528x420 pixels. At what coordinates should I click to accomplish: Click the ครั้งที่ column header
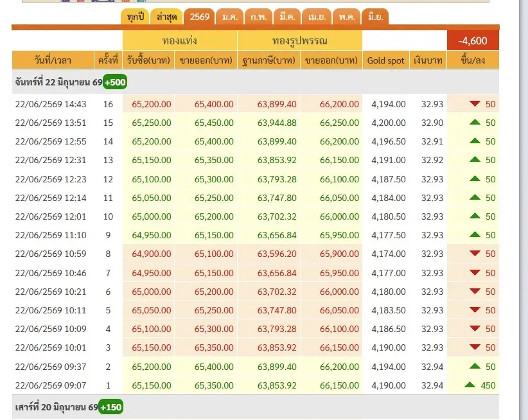point(108,60)
